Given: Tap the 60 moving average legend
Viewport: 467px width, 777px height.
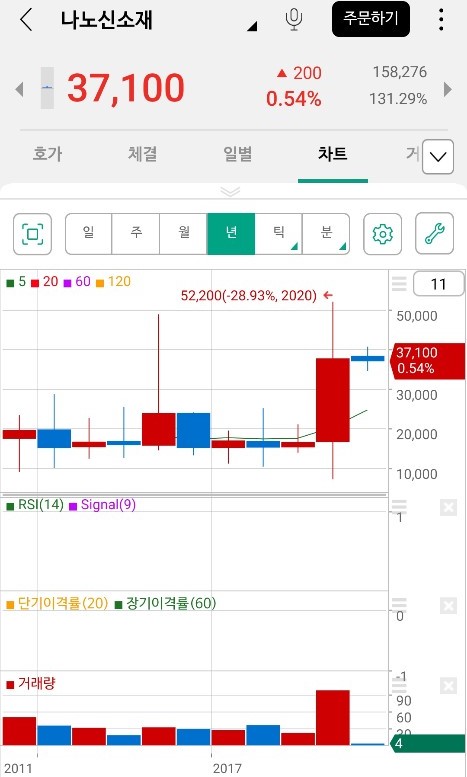Looking at the screenshot, I should point(77,282).
